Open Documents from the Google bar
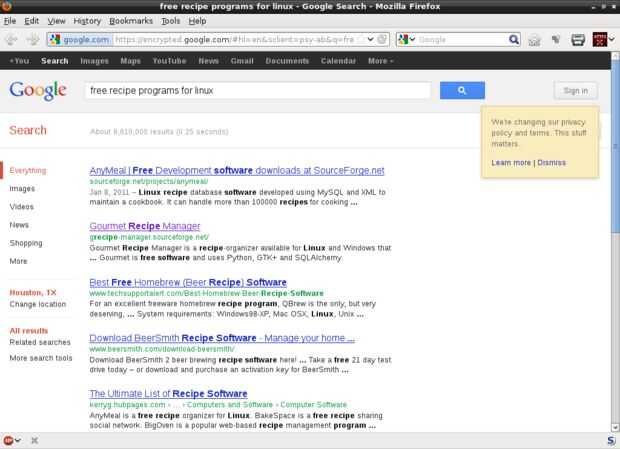Image resolution: width=620 pixels, height=449 pixels. [x=287, y=61]
